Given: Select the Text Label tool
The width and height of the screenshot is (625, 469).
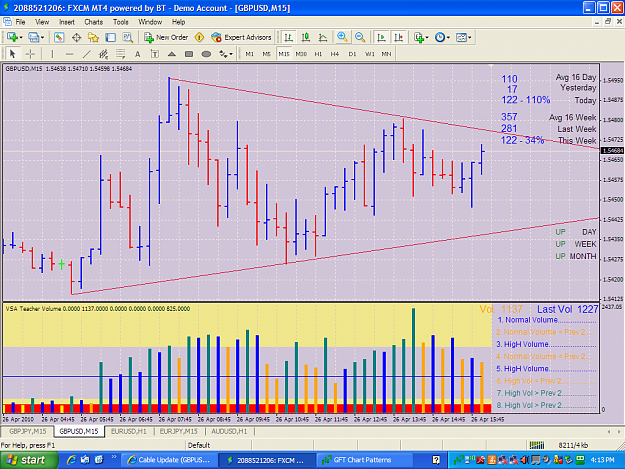Looking at the screenshot, I should [x=155, y=54].
